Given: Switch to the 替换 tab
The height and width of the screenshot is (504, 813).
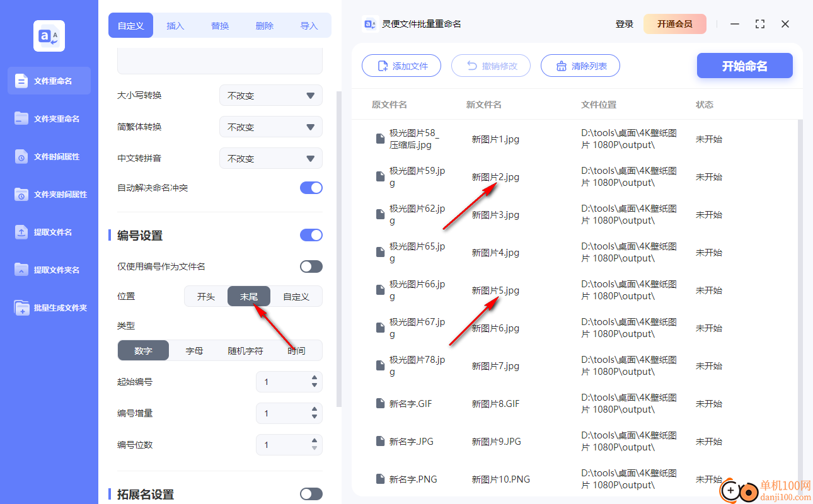Looking at the screenshot, I should coord(220,26).
